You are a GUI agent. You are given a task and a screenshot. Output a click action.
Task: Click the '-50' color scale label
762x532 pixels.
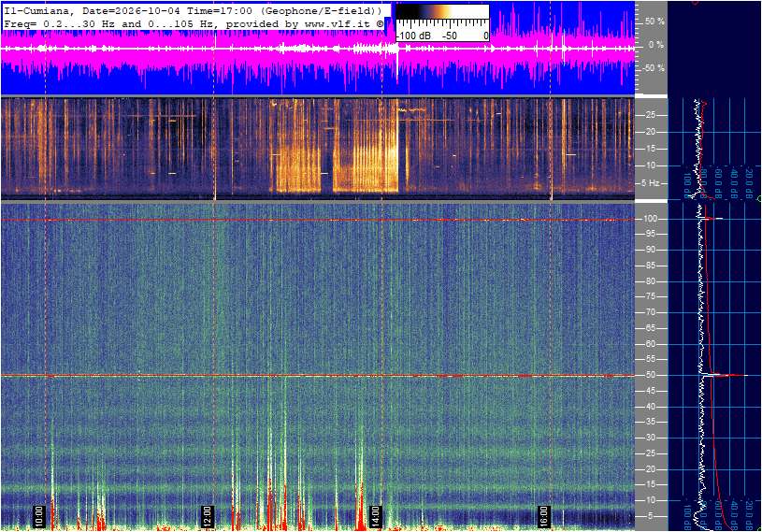[x=450, y=36]
